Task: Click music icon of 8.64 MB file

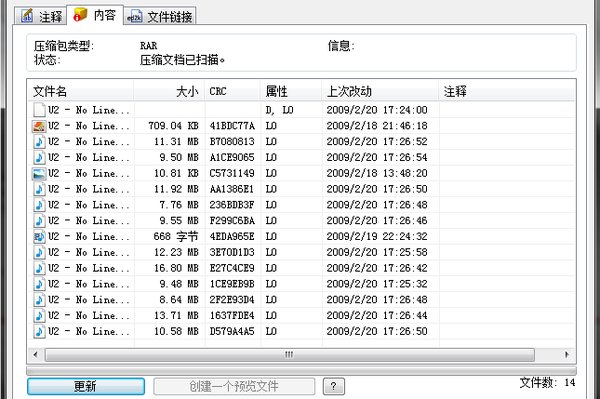Action: (39, 300)
